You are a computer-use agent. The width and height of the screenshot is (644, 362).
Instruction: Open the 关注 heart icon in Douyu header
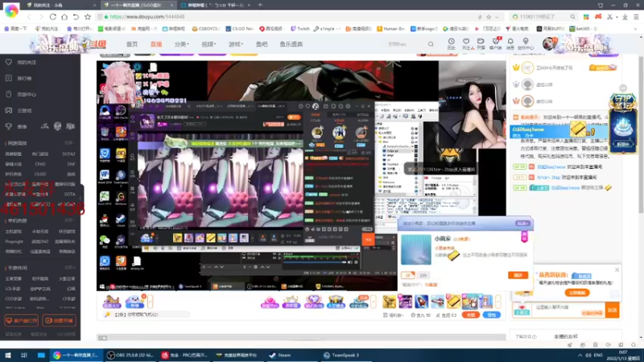[466, 43]
